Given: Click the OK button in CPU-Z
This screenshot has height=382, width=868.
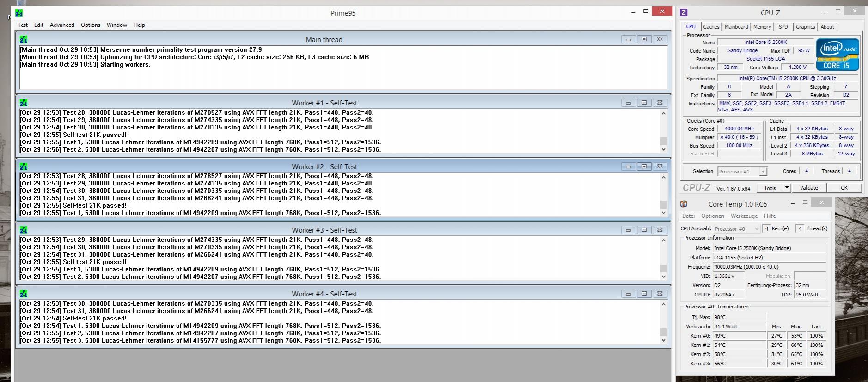Looking at the screenshot, I should [x=844, y=188].
